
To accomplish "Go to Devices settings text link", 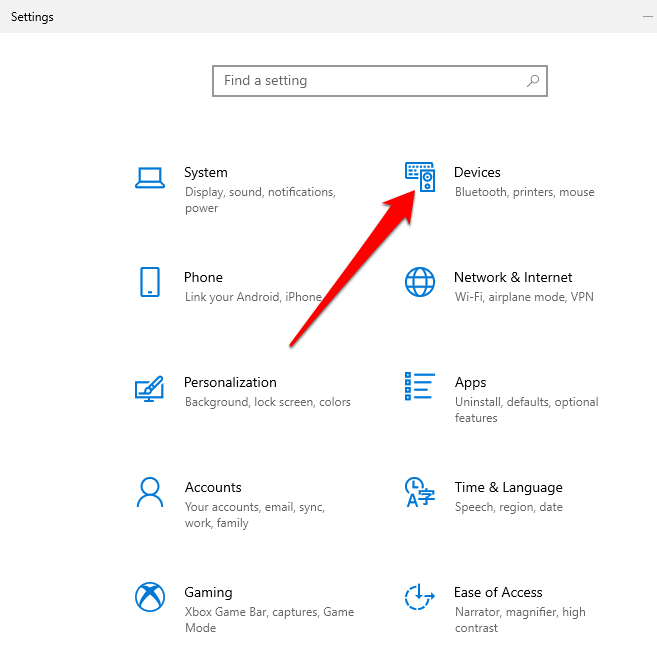I will [x=477, y=173].
